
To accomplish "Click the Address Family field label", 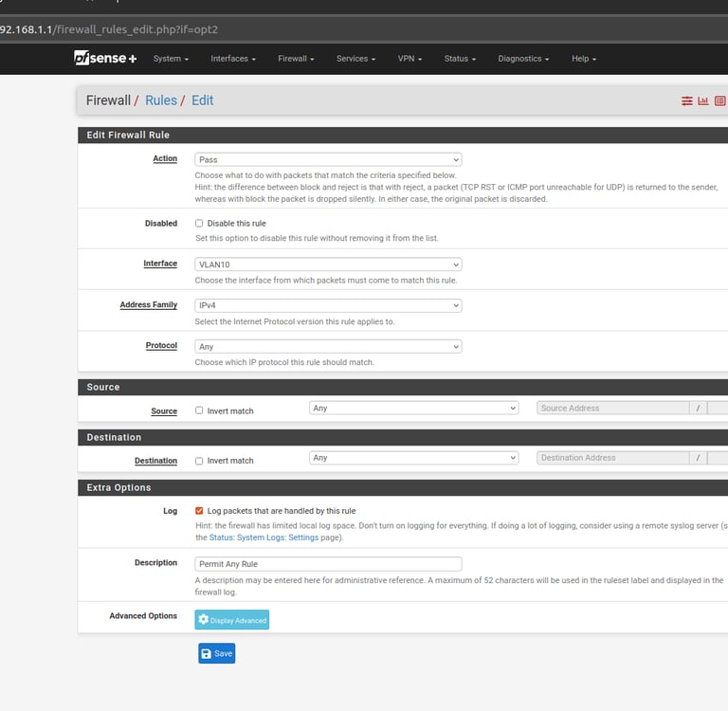I will 149,304.
